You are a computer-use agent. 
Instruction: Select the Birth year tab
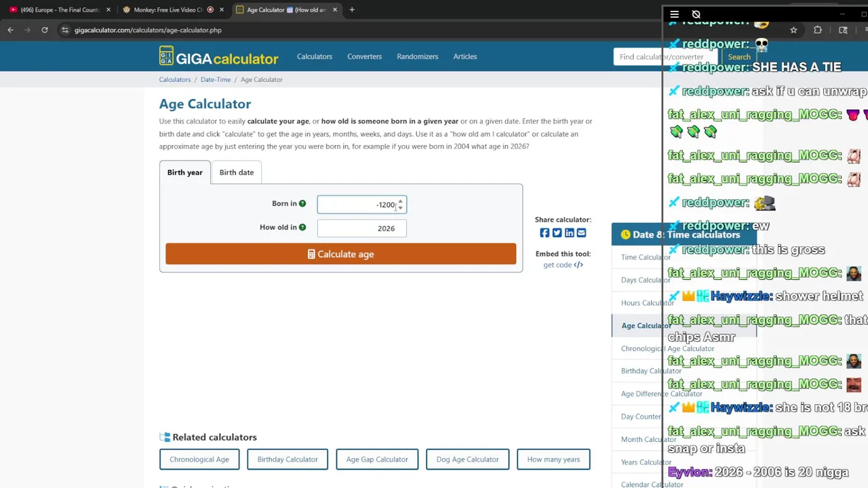(x=185, y=172)
